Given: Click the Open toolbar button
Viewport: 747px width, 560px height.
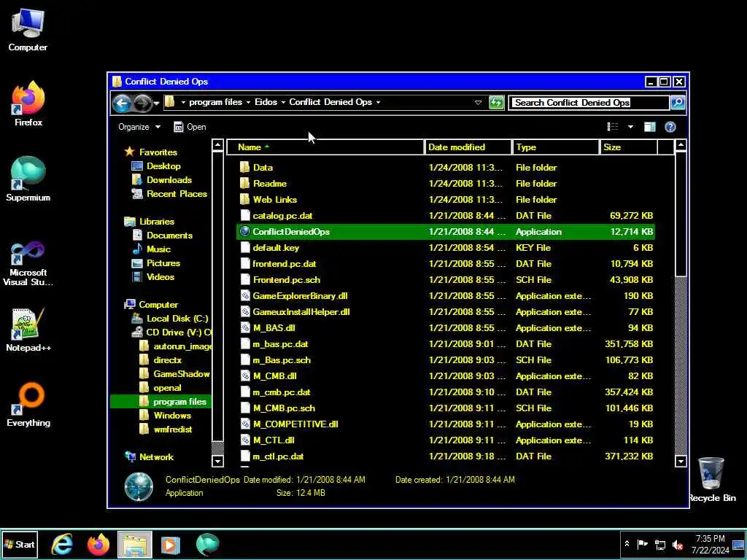Looking at the screenshot, I should (190, 127).
